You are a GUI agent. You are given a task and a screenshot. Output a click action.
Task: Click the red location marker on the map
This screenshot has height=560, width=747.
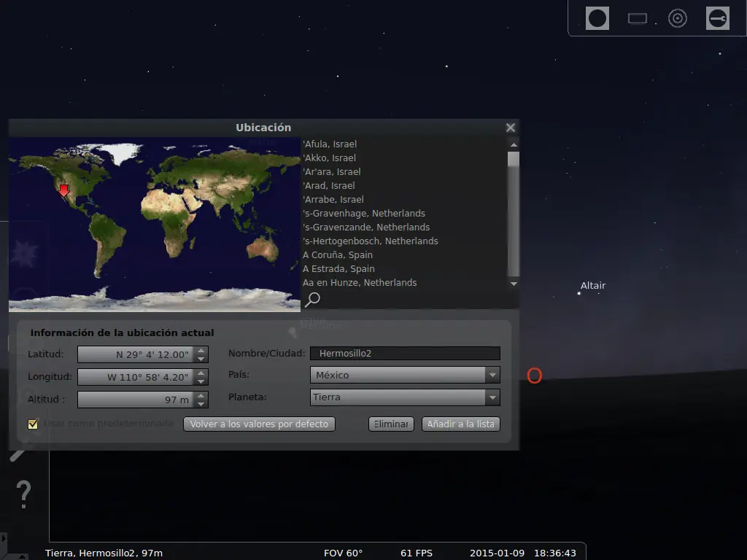coord(63,191)
